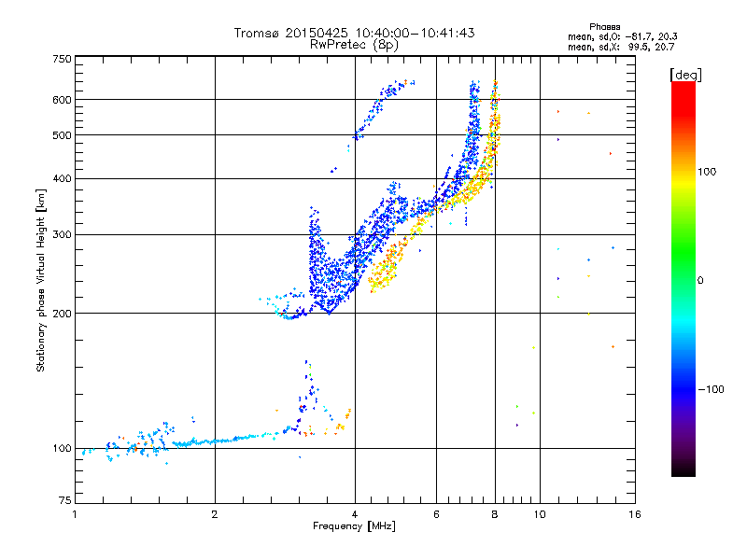
Task: Click the x-axis tick label '8'
Action: click(x=495, y=514)
